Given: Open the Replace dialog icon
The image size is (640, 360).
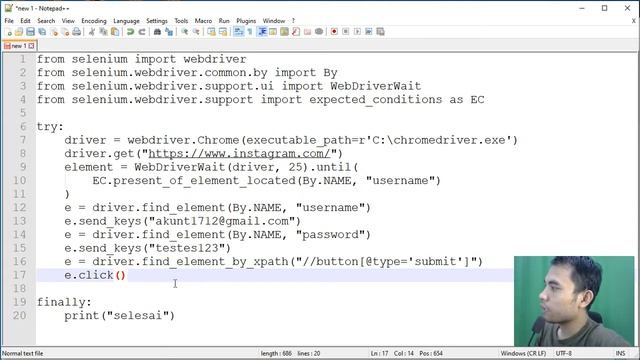Looking at the screenshot, I should click(x=169, y=32).
